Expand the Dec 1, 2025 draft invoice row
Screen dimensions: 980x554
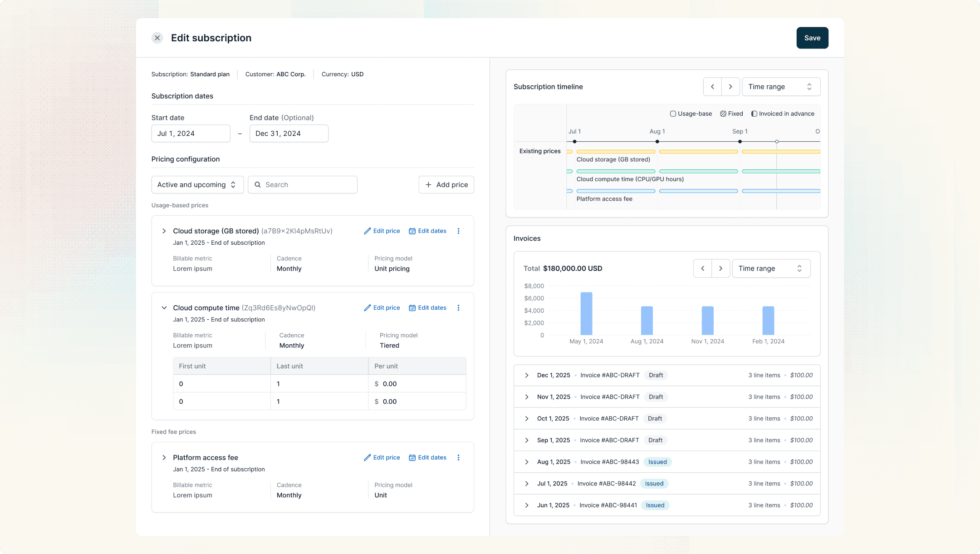click(527, 376)
